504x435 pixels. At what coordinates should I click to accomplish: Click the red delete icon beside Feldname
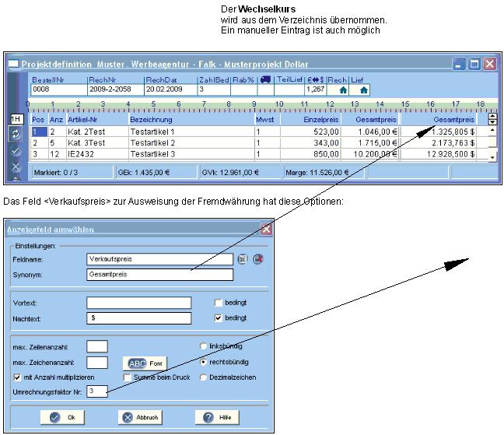click(257, 259)
